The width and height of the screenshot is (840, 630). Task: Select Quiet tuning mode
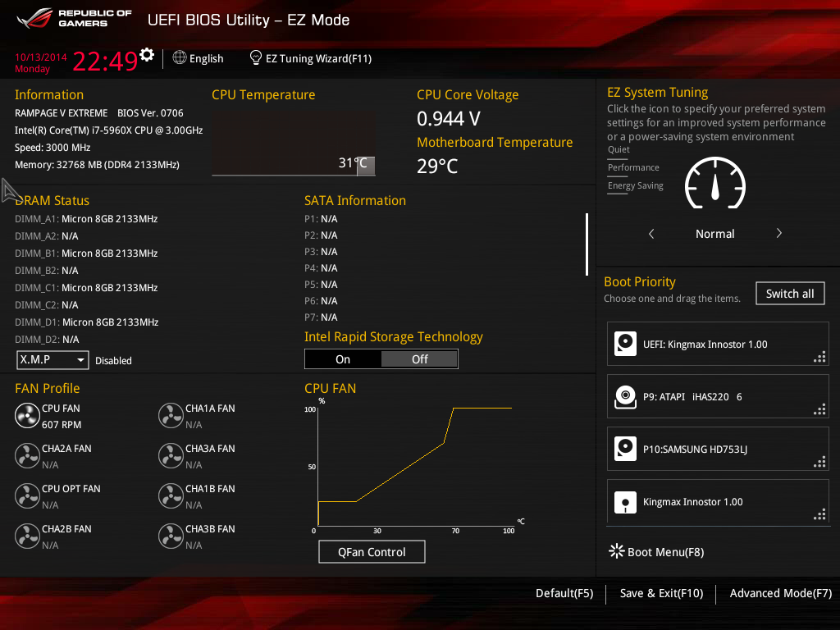619,150
